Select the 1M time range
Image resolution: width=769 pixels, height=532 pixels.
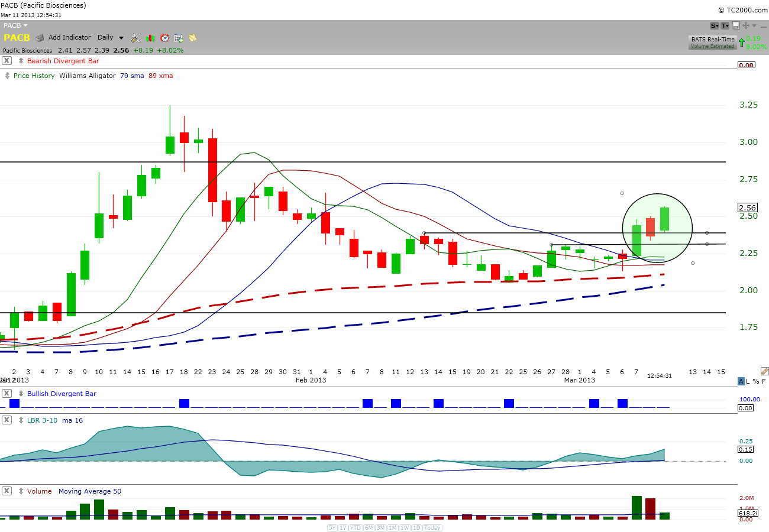point(392,528)
